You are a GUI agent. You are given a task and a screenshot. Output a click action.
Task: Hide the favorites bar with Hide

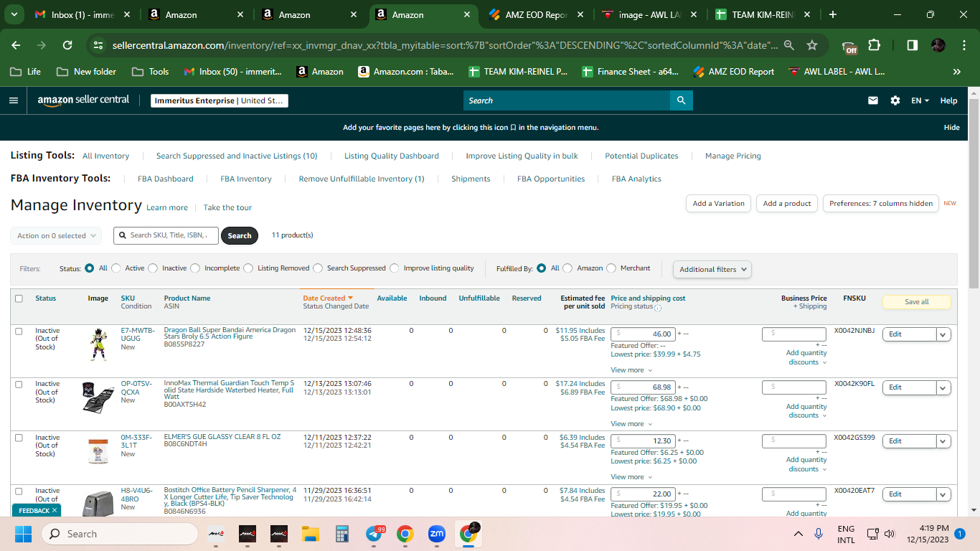[951, 128]
